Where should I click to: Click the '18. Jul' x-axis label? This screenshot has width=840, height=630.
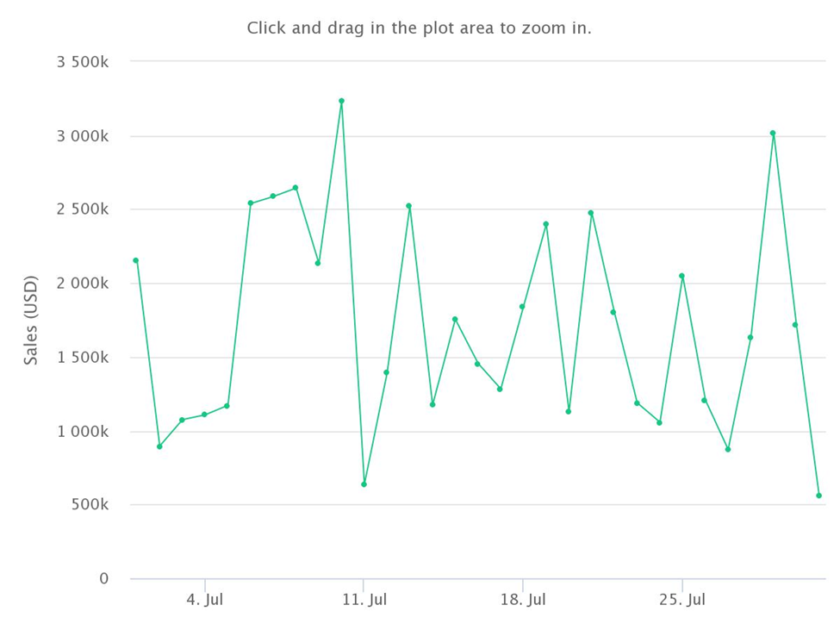523,599
